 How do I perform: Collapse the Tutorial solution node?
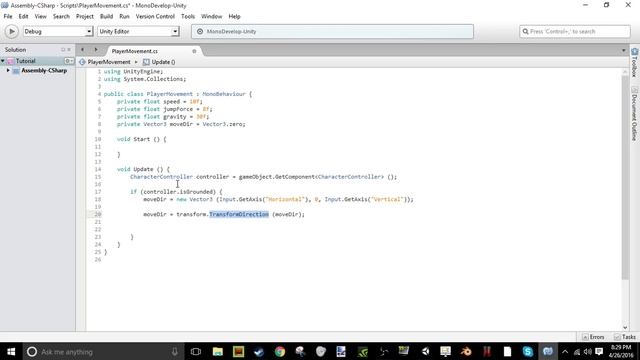[3, 61]
